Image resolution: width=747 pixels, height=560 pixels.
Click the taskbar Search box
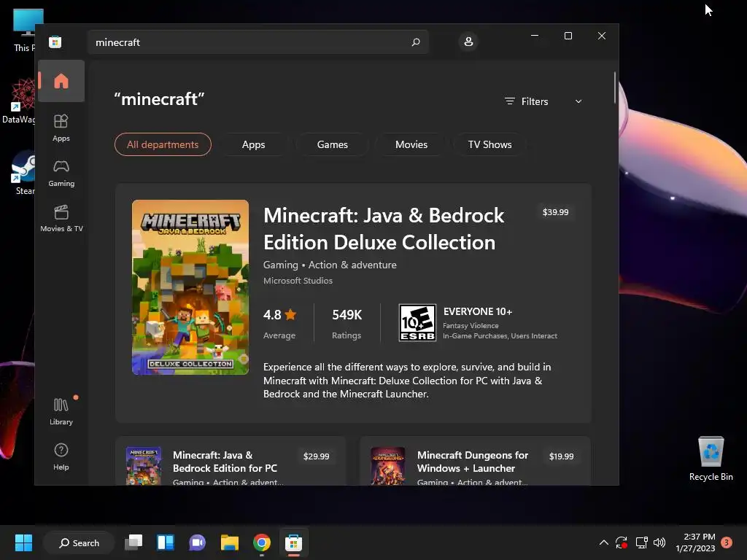tap(79, 542)
